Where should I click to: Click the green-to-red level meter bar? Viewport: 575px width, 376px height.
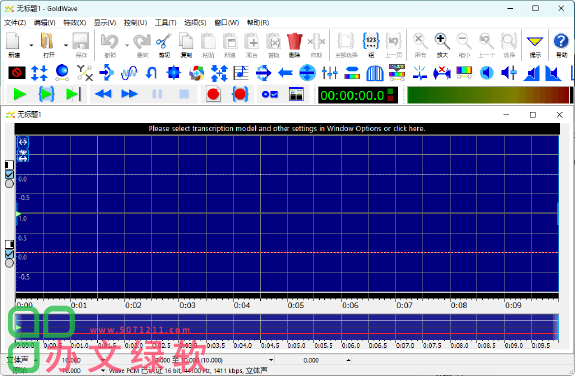click(489, 95)
